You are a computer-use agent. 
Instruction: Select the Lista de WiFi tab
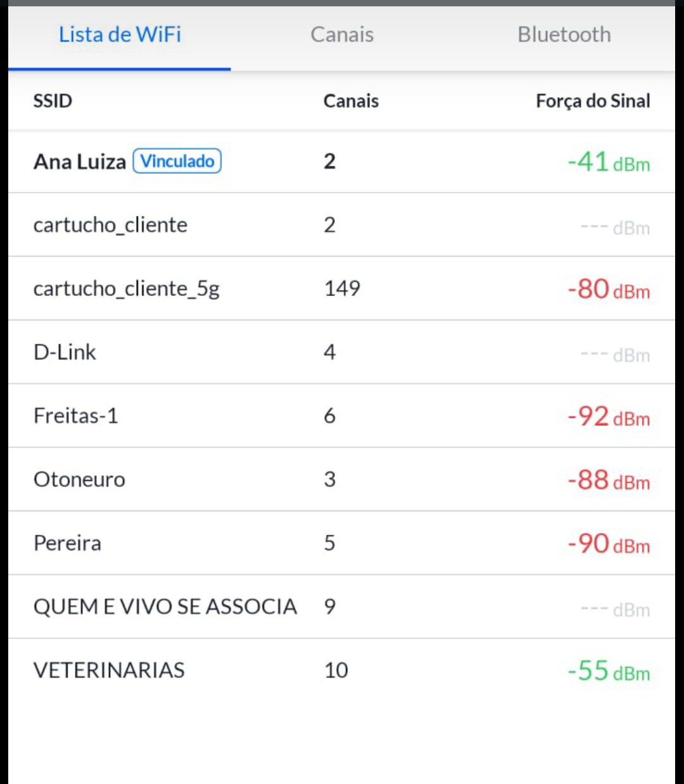click(x=120, y=35)
